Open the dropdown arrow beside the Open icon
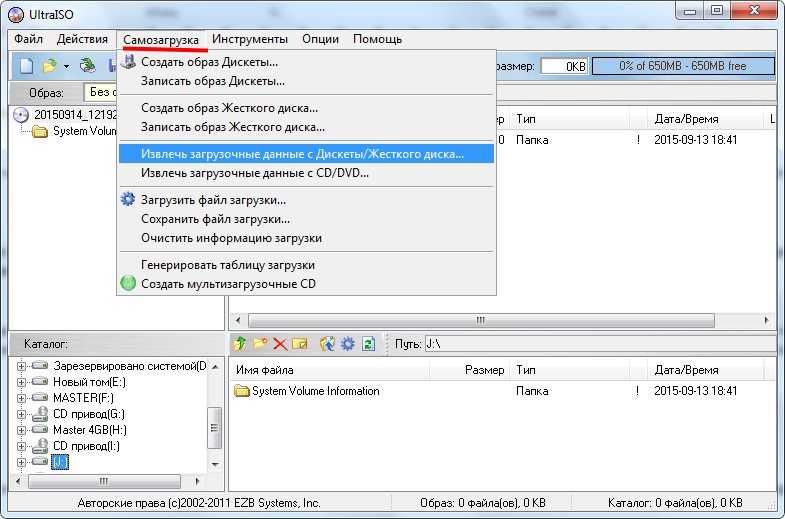The height and width of the screenshot is (519, 785). click(x=66, y=66)
